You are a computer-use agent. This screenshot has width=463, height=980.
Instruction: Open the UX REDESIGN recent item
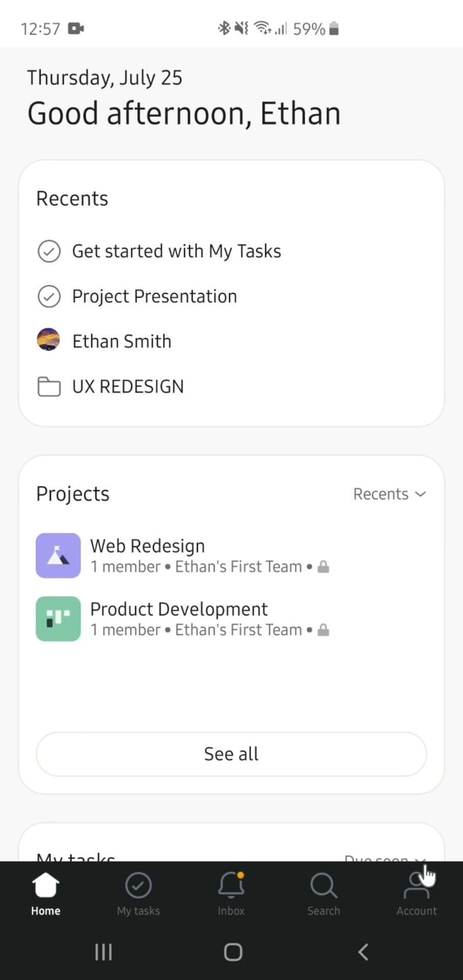[x=128, y=387]
